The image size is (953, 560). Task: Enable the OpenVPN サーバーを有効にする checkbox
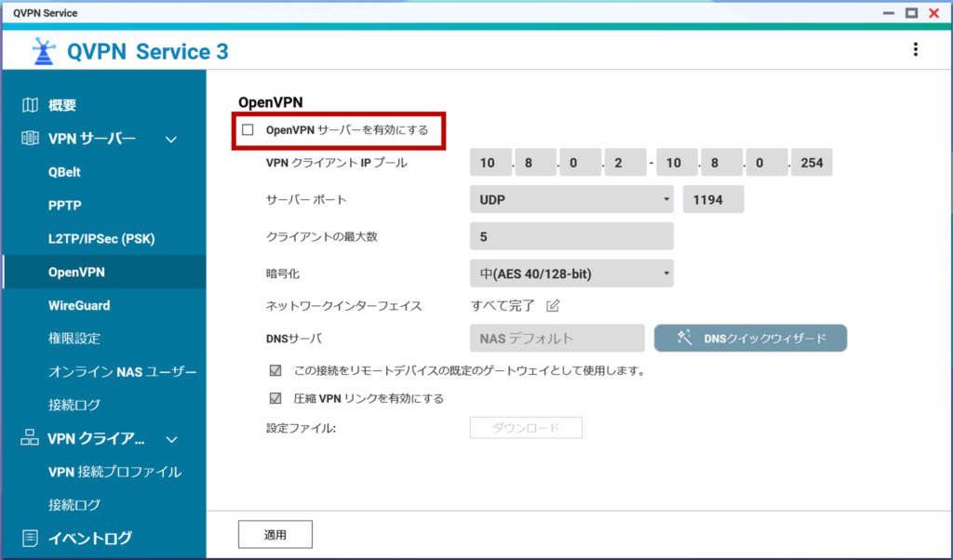248,130
